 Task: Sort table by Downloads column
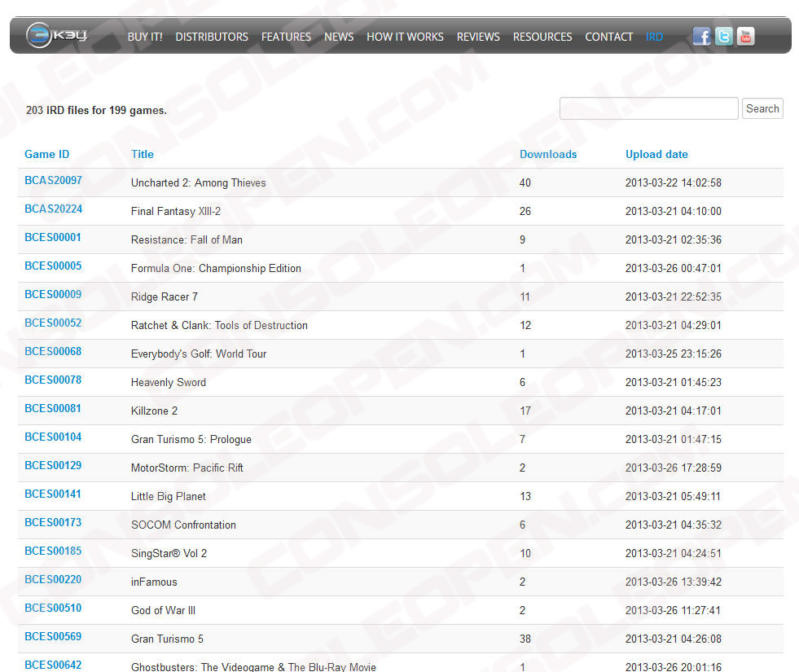coord(548,155)
